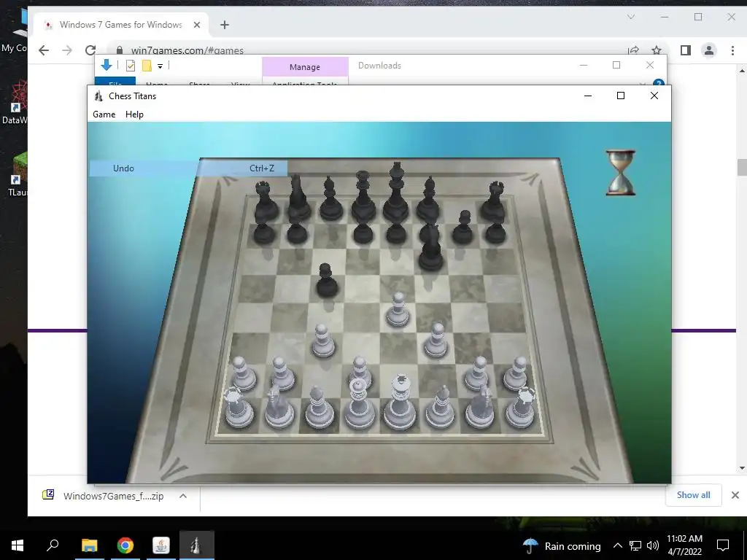Open the Help menu in Chess Titans
The width and height of the screenshot is (747, 560).
click(x=134, y=114)
